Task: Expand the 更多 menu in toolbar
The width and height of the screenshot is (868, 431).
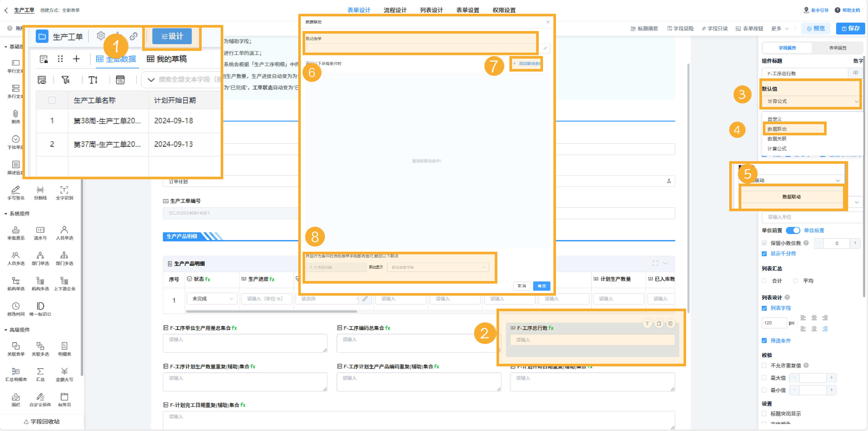Action: coord(779,29)
